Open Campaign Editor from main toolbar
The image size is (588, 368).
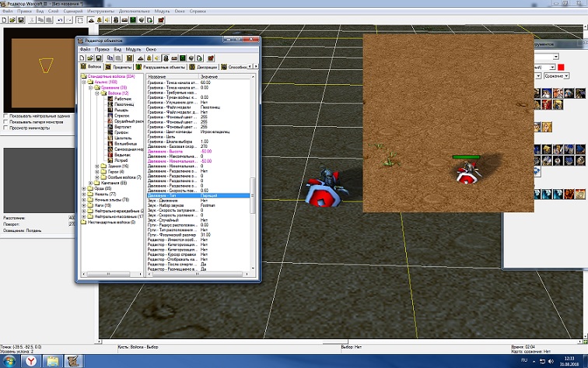[x=124, y=20]
